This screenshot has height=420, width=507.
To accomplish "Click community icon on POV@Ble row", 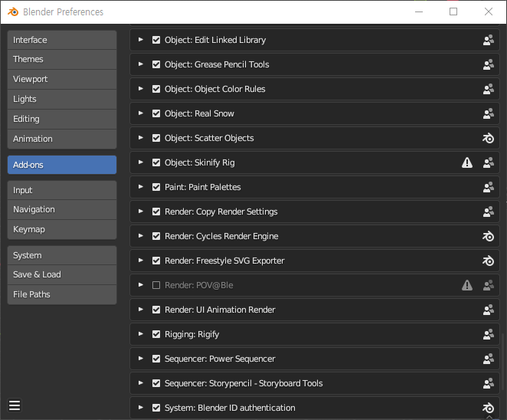I will (489, 285).
